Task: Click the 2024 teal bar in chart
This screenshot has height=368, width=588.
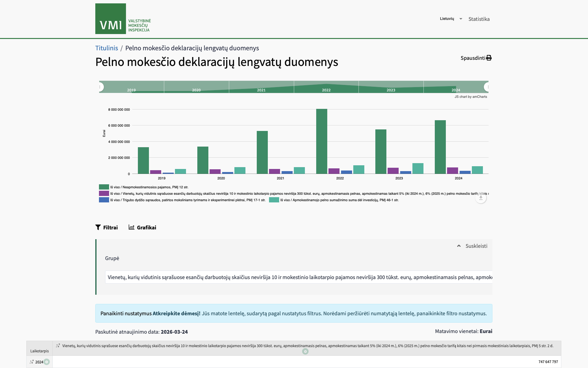Action: click(477, 170)
